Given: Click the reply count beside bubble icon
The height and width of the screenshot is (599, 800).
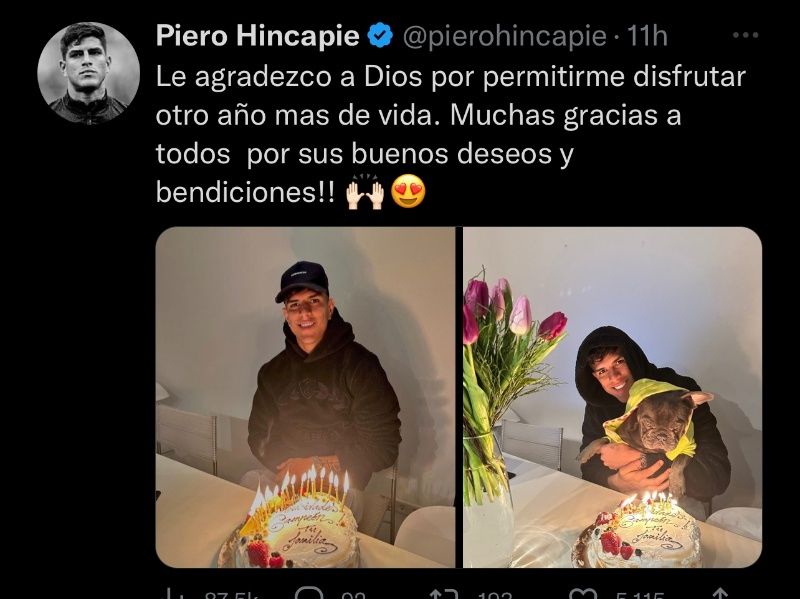Looking at the screenshot, I should point(354,595).
